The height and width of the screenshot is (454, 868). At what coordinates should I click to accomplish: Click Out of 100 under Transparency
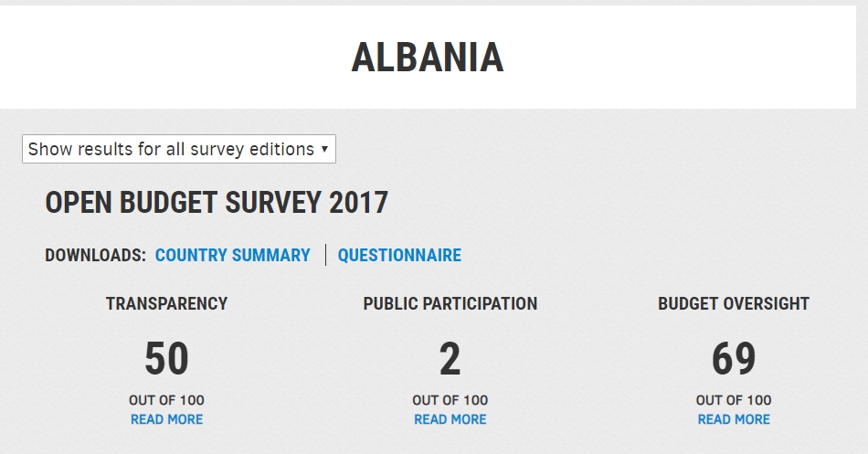tap(166, 400)
